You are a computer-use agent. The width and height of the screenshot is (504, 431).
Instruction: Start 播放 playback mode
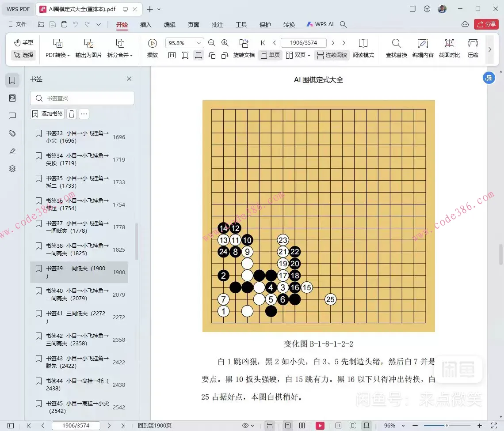(x=152, y=46)
